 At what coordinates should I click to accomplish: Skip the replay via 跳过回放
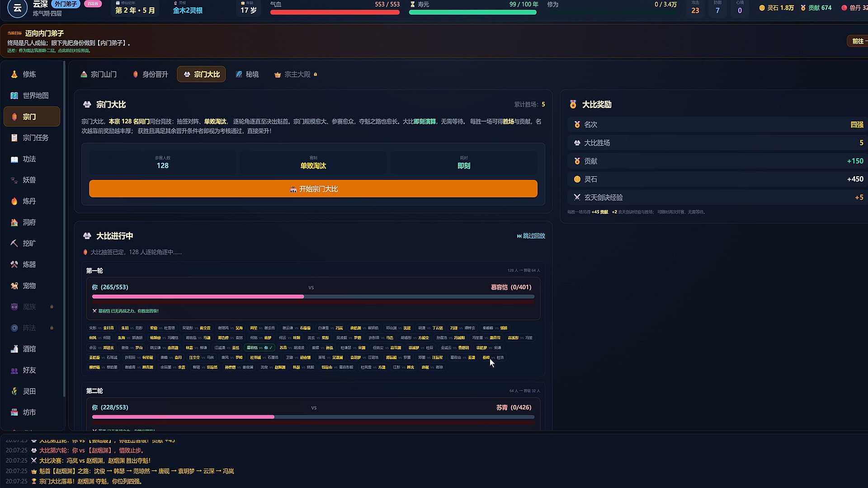[531, 236]
